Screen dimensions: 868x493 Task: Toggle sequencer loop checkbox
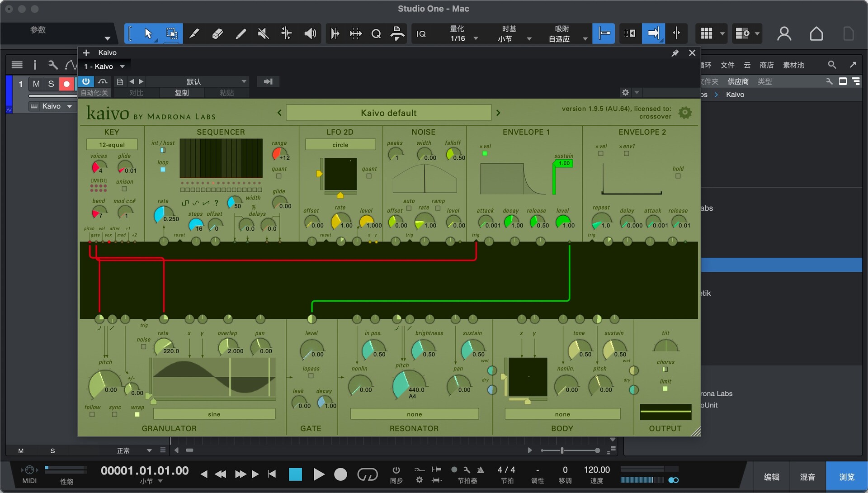pyautogui.click(x=163, y=170)
